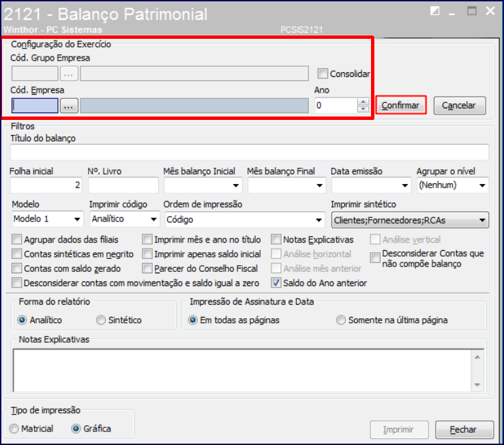Open Cód. Empresa lookup ellipsis button
This screenshot has width=504, height=445.
[69, 106]
